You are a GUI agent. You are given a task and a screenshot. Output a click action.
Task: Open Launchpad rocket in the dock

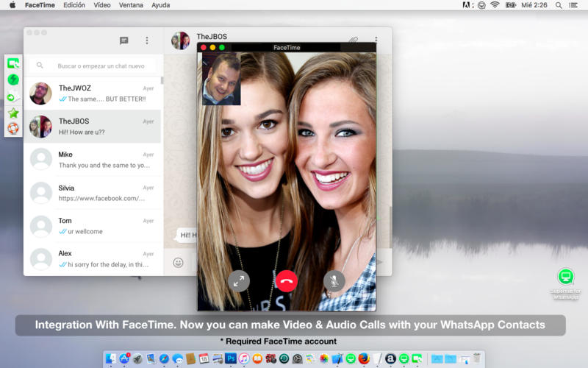(x=137, y=359)
